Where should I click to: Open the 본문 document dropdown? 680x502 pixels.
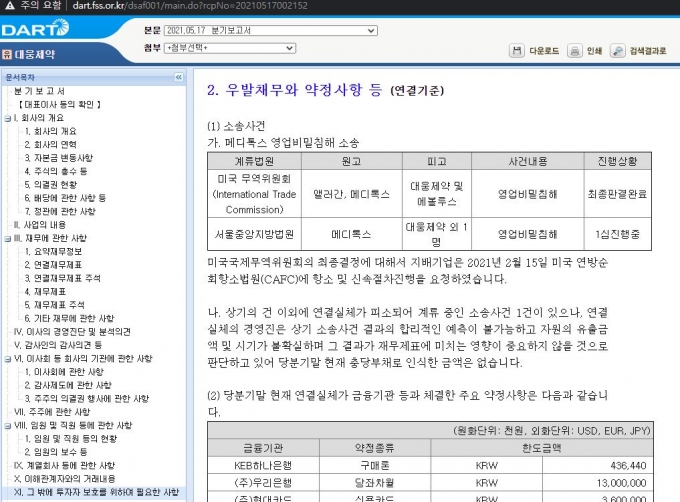pos(271,30)
